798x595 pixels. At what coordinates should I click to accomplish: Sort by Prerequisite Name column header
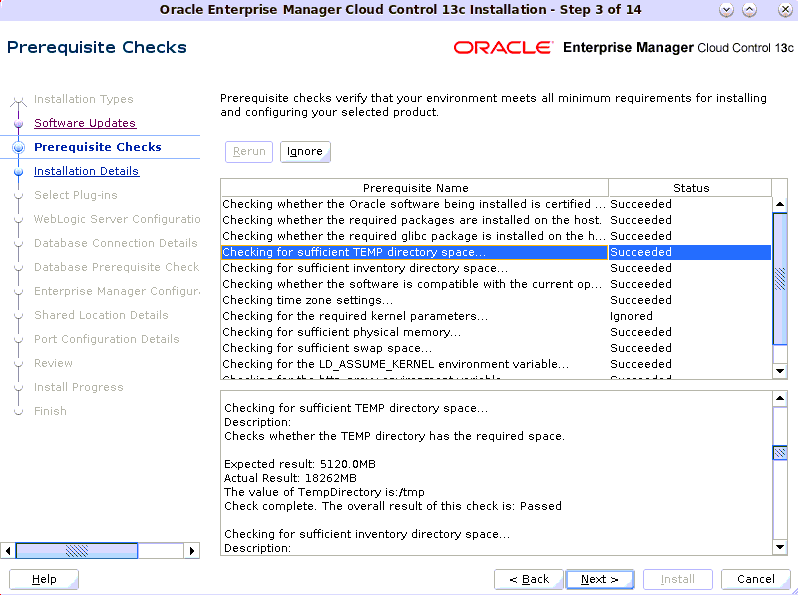point(415,188)
